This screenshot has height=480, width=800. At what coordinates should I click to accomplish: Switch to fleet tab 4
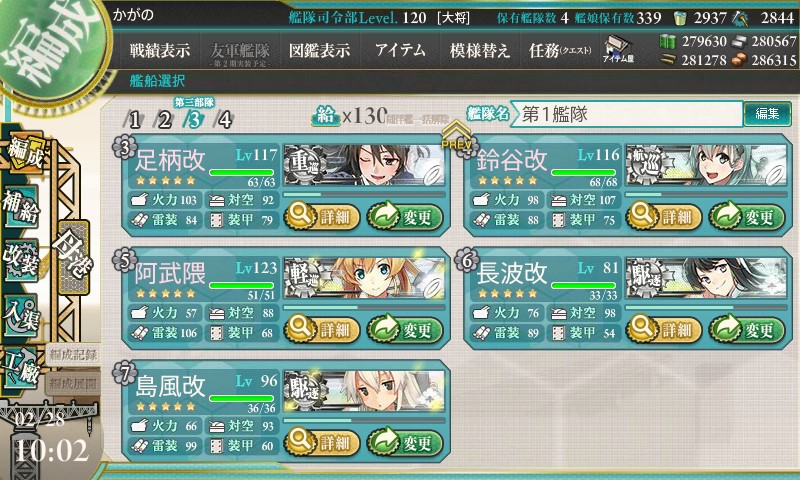pos(223,120)
